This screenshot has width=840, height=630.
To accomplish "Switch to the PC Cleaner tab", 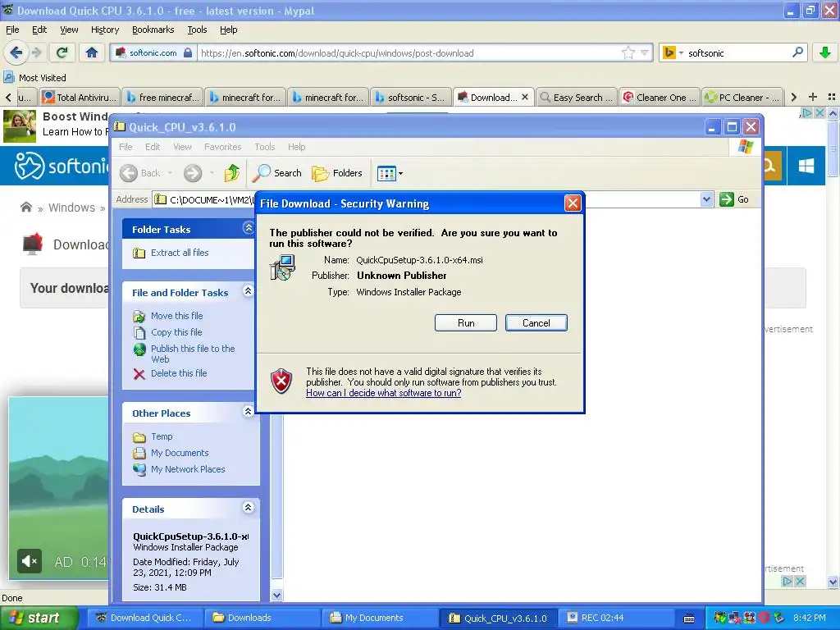I will tap(742, 97).
